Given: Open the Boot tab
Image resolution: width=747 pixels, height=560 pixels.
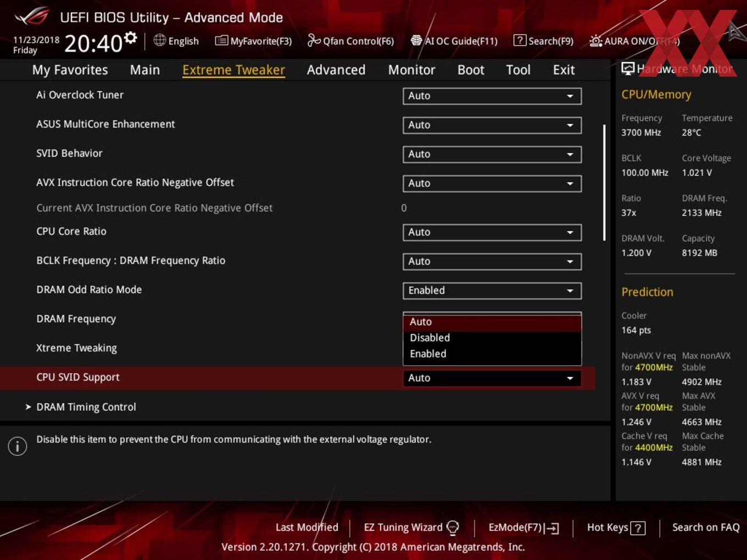Looking at the screenshot, I should pos(471,70).
